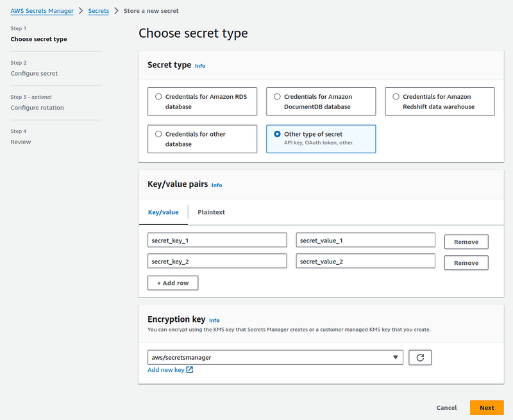Switch to the Key/value tab
Viewport: 513px width, 420px height.
pos(164,212)
